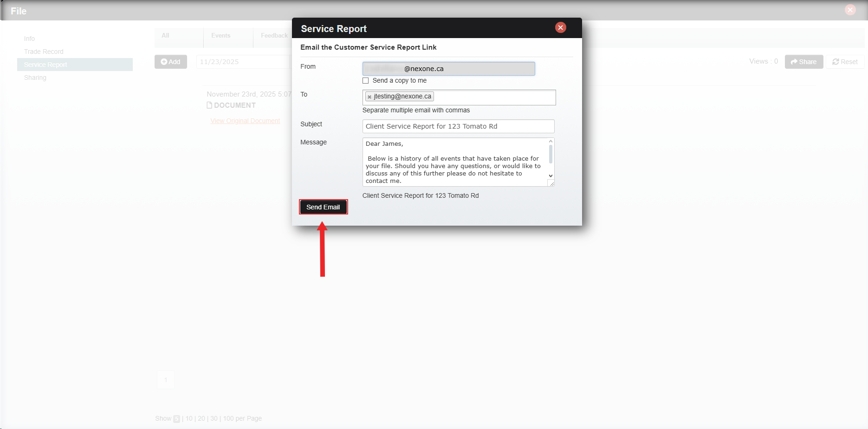Screen dimensions: 868x429
Task: Open View Original Document link
Action: point(245,121)
